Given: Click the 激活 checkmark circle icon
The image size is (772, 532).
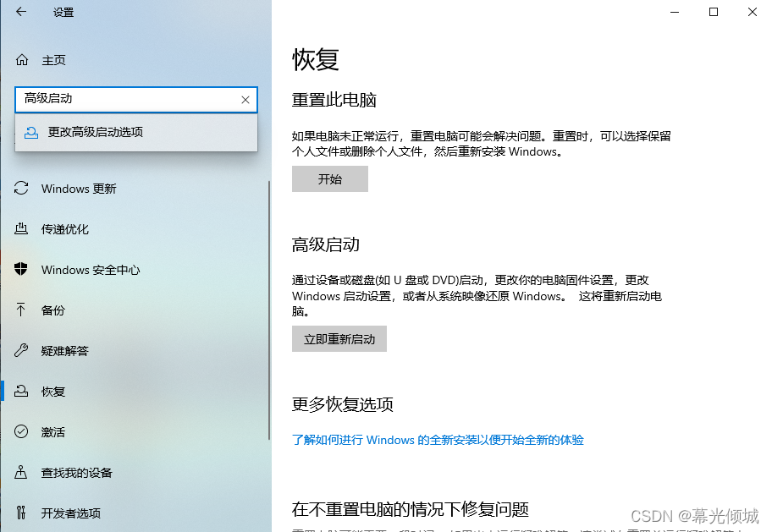Looking at the screenshot, I should coord(21,431).
